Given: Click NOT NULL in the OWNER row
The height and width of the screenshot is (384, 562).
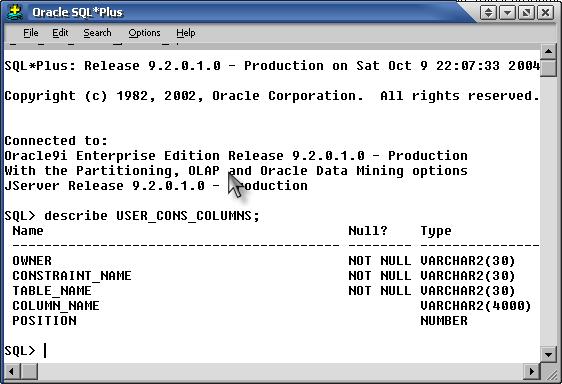Looking at the screenshot, I should pos(380,261).
